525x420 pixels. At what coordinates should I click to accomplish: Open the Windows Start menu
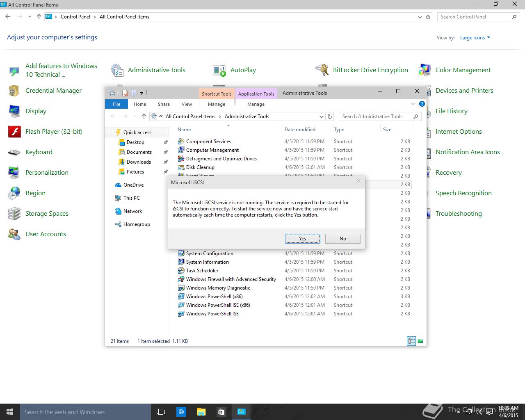coord(10,412)
